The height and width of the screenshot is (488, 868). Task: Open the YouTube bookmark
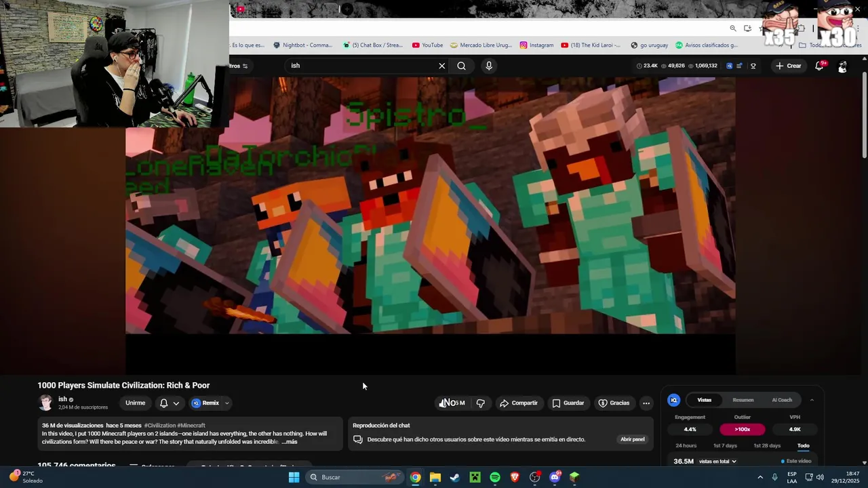coord(427,45)
